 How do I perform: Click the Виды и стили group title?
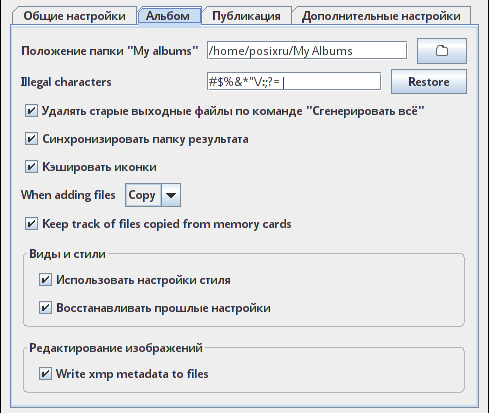pyautogui.click(x=67, y=254)
